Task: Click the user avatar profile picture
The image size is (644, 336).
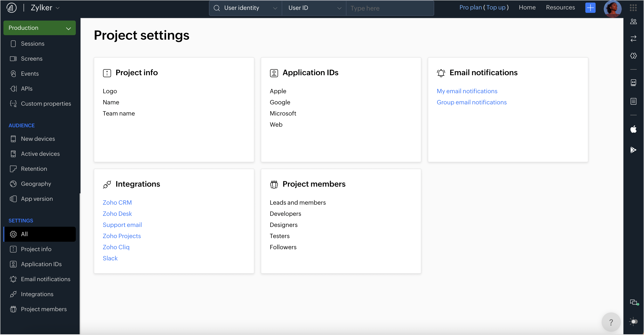Action: [612, 9]
